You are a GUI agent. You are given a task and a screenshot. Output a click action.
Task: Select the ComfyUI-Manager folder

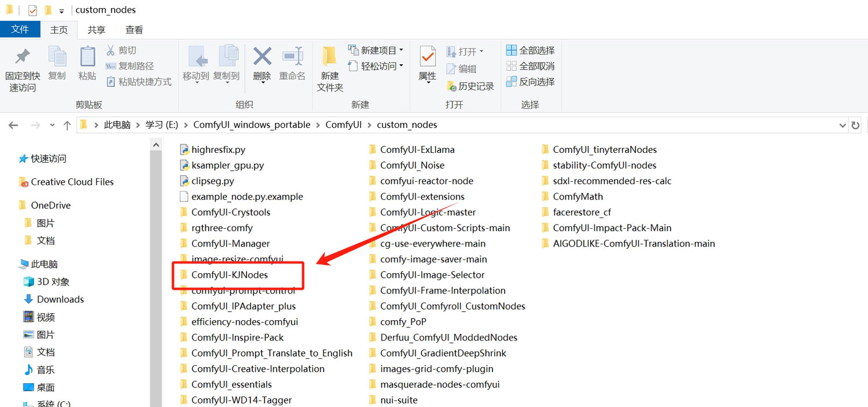point(225,243)
